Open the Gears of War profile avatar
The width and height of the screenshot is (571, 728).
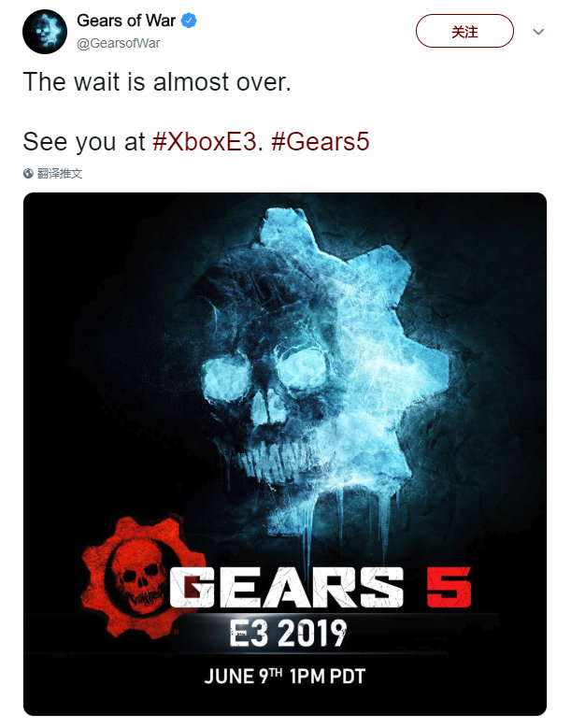pyautogui.click(x=45, y=32)
